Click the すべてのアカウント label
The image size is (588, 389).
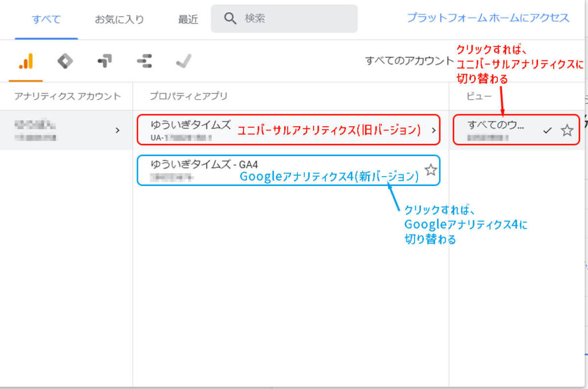pos(409,61)
